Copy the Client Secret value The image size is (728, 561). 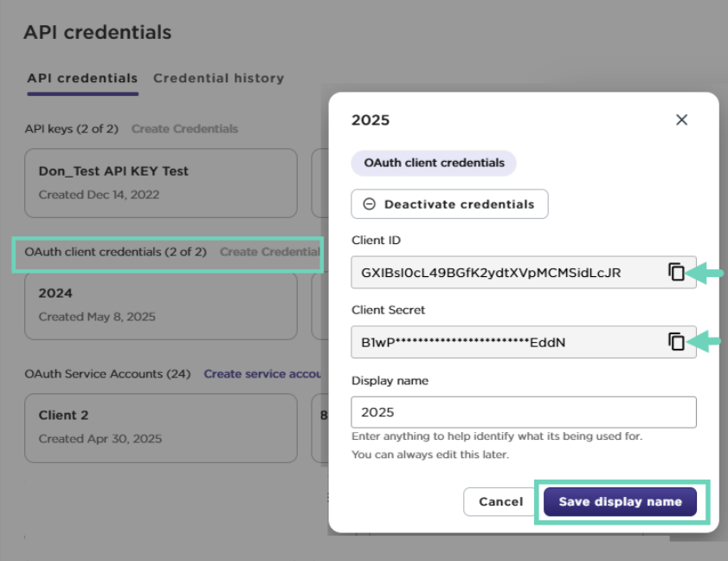(676, 341)
